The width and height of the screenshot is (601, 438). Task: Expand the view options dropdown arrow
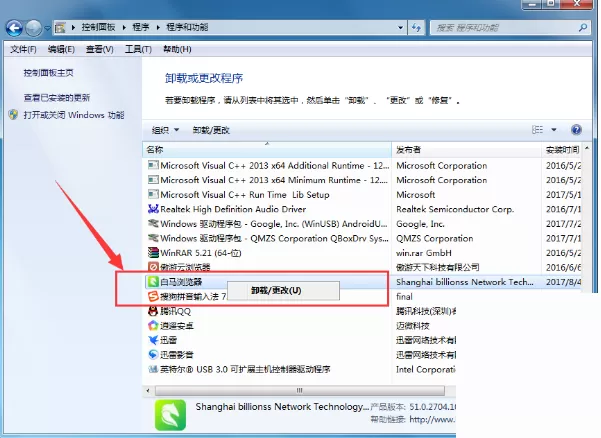[554, 130]
